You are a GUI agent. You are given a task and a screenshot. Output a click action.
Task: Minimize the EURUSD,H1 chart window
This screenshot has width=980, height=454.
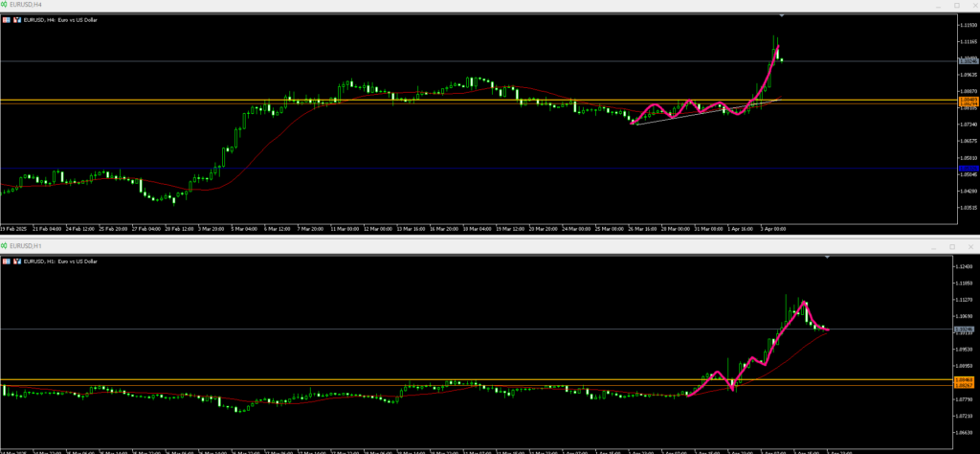coord(929,246)
